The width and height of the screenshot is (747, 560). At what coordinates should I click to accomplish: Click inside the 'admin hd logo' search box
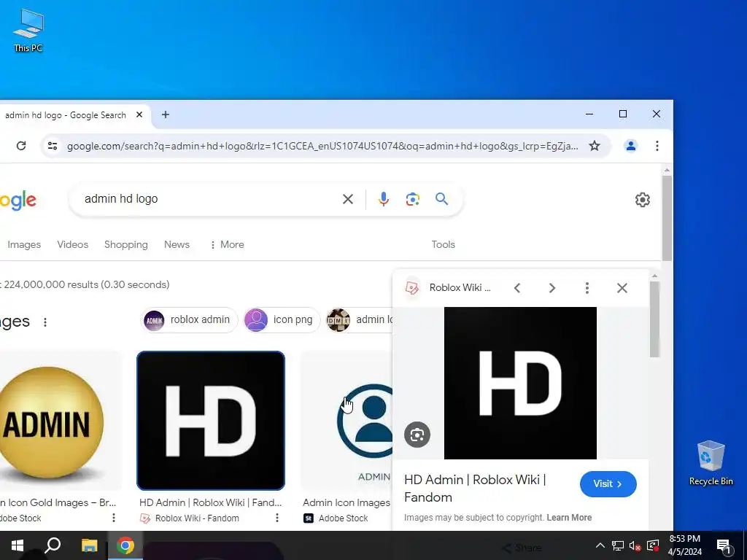[x=209, y=199]
